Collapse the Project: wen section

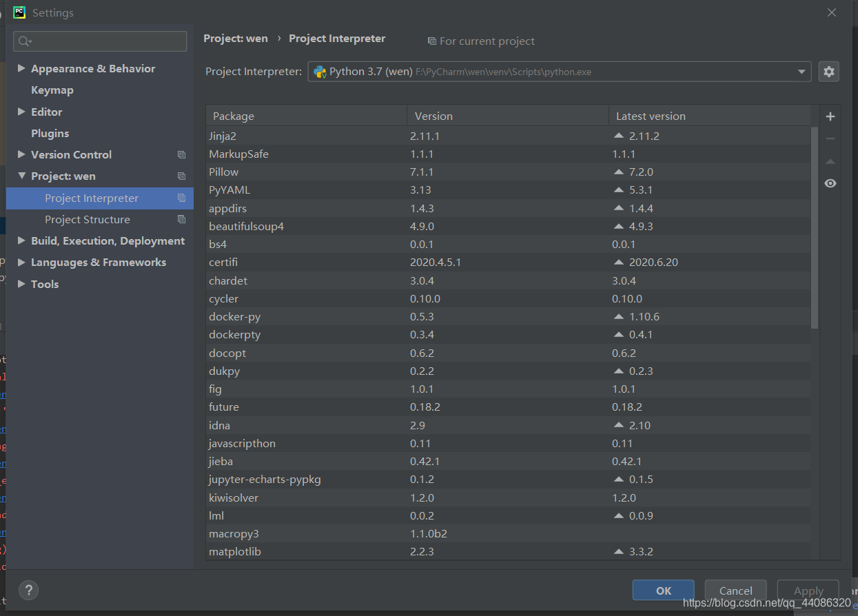(21, 176)
